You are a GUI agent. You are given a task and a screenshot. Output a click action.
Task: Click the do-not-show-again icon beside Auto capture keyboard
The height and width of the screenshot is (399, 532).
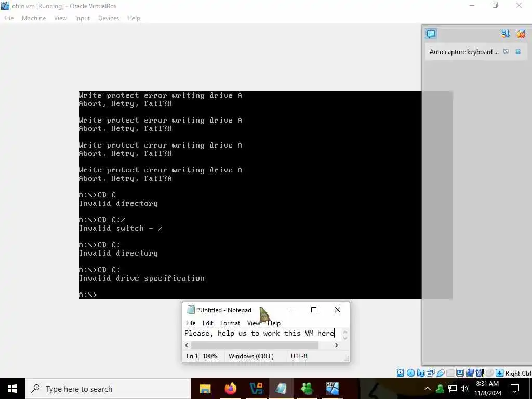point(506,51)
